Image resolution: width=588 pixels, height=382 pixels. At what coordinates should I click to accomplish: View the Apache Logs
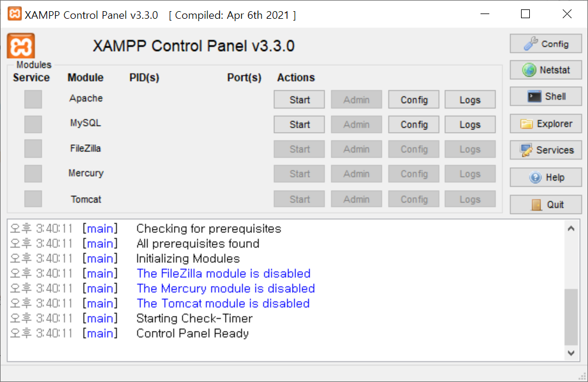pyautogui.click(x=470, y=100)
